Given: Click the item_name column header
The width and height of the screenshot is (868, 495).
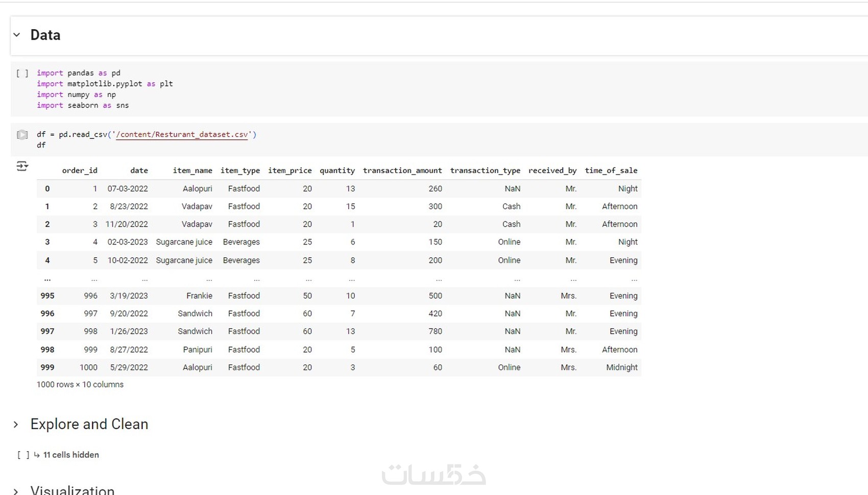Looking at the screenshot, I should click(x=192, y=170).
